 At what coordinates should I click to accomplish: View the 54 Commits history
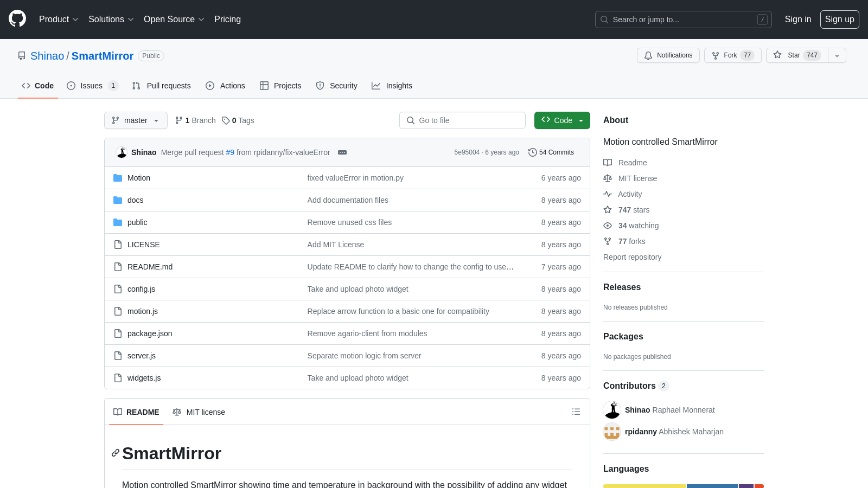[551, 152]
